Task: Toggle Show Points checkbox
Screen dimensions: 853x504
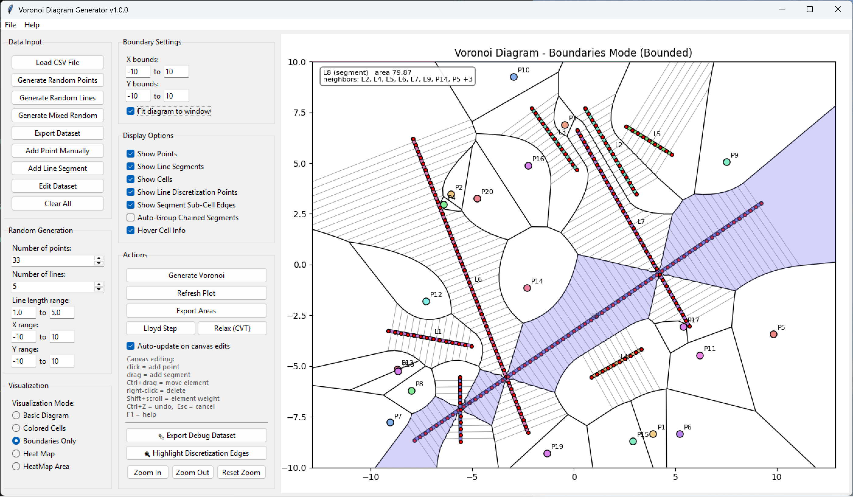Action: coord(131,154)
